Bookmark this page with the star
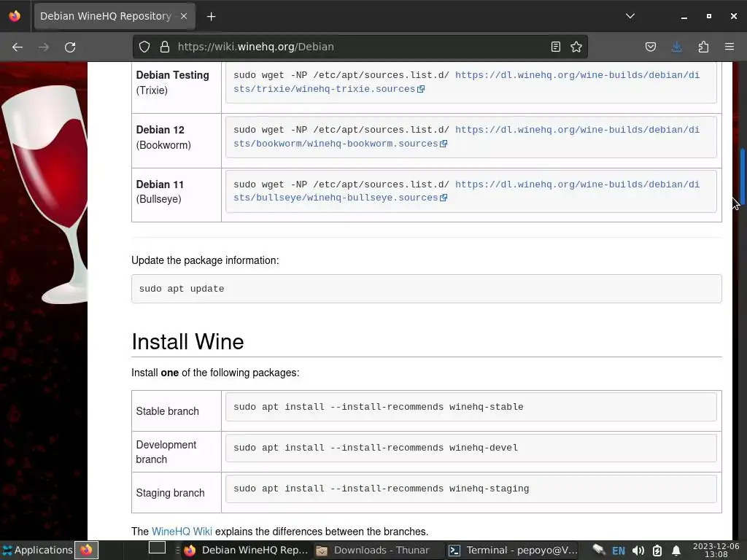The height and width of the screenshot is (560, 747). pos(576,47)
